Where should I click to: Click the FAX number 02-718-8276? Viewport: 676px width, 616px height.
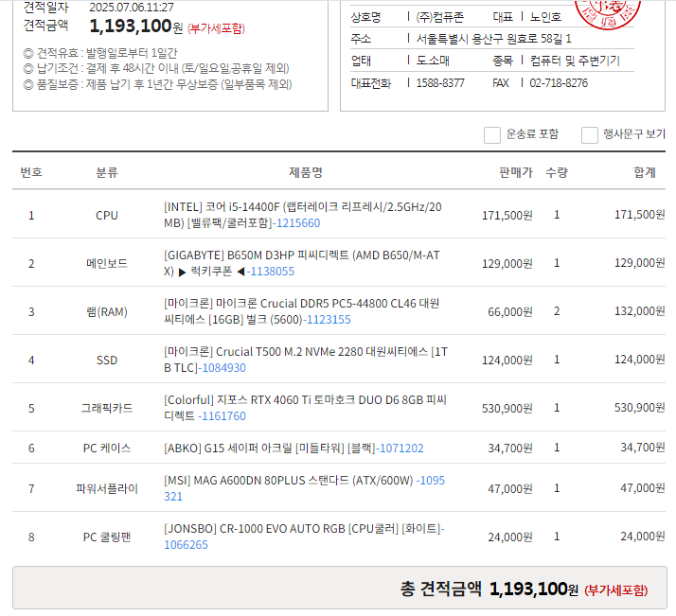pos(559,83)
